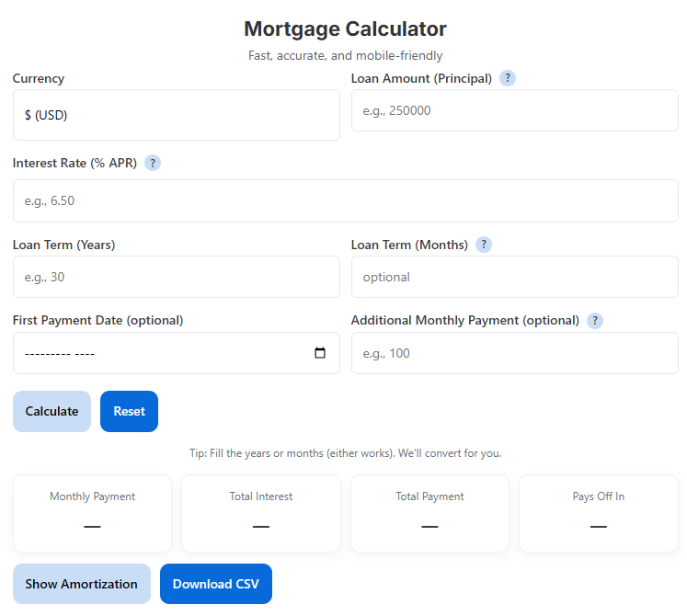Click the Total Interest result card

point(261,513)
